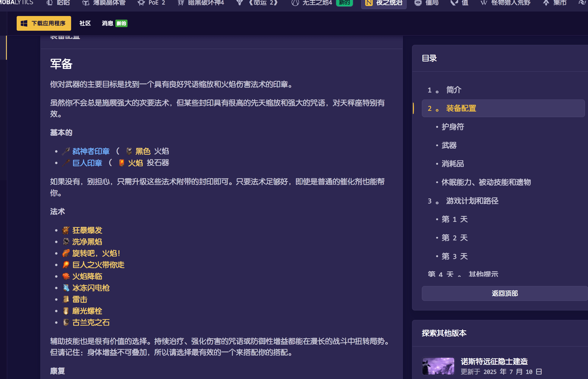Screen dimensions: 588x379
Task: Open the 雷击 spell link
Action: 80,299
